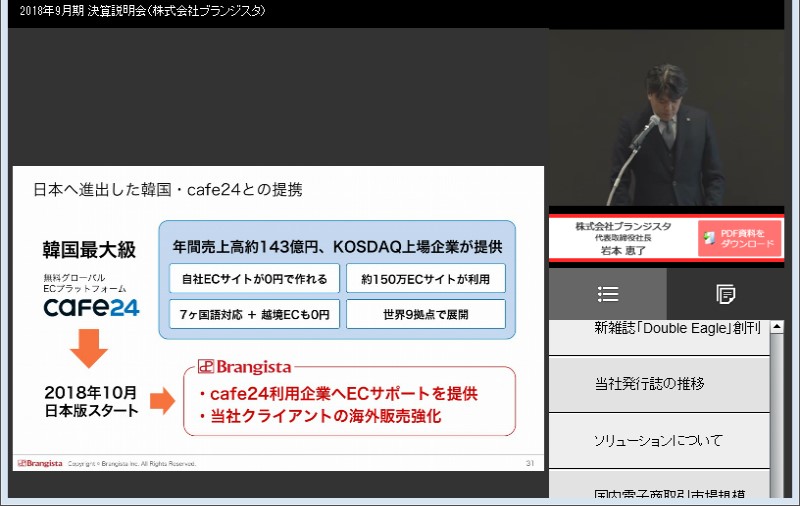Screen dimensions: 800x506
Task: Switch to the documents tab icon
Action: [x=725, y=294]
